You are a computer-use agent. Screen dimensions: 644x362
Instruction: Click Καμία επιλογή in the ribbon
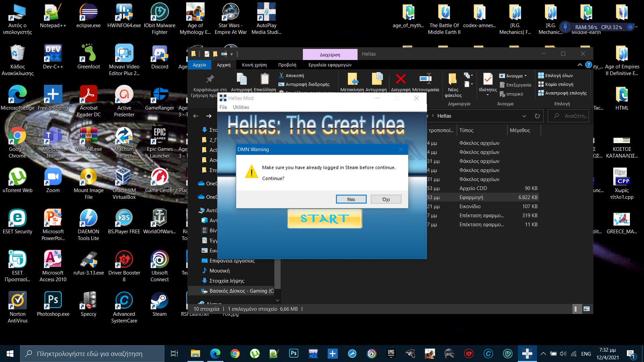pyautogui.click(x=555, y=84)
